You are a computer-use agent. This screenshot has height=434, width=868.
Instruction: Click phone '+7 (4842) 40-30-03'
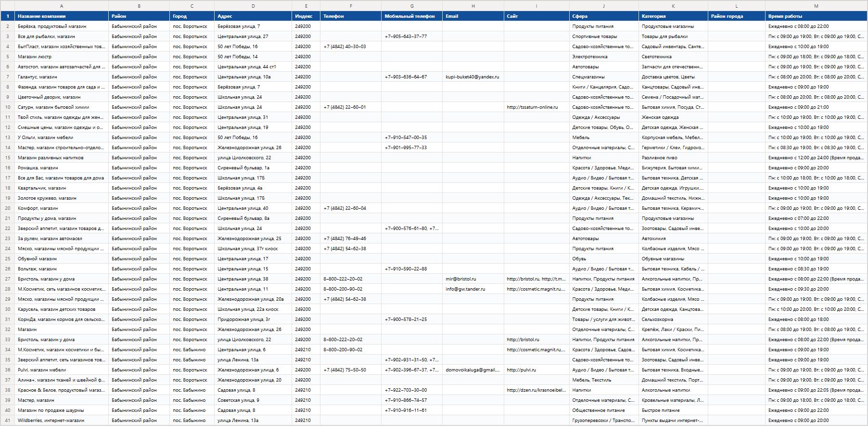coord(351,47)
